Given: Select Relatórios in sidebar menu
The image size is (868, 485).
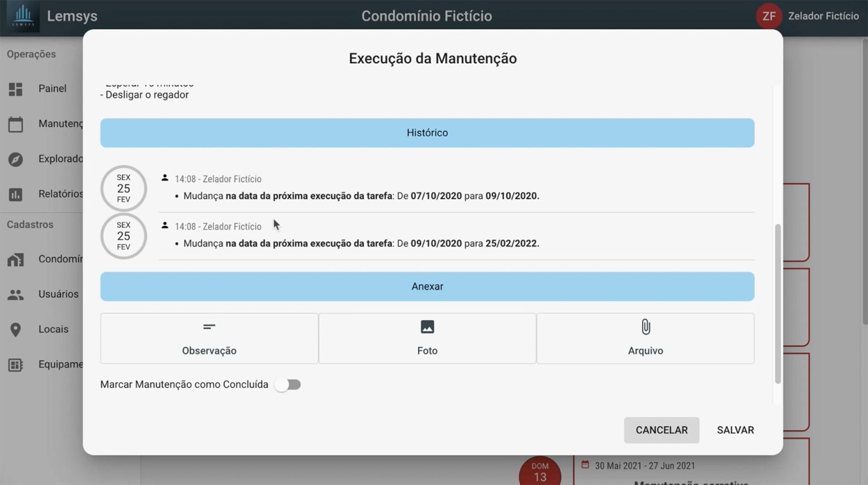Looking at the screenshot, I should click(x=60, y=194).
